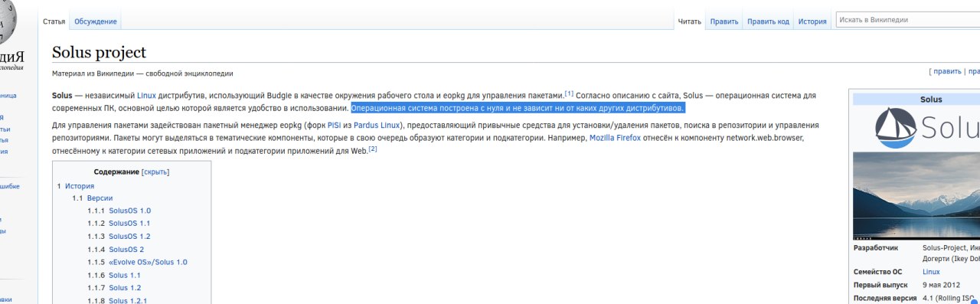This screenshot has height=304, width=980.
Task: Open the Solus desktop screenshot thumbnail
Action: click(916, 195)
